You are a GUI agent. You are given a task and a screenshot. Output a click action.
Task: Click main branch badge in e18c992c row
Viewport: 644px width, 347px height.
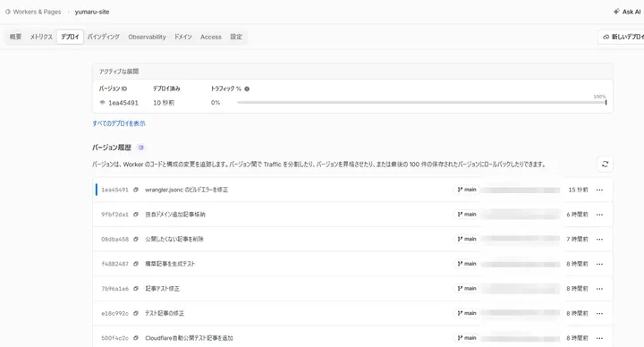[467, 313]
